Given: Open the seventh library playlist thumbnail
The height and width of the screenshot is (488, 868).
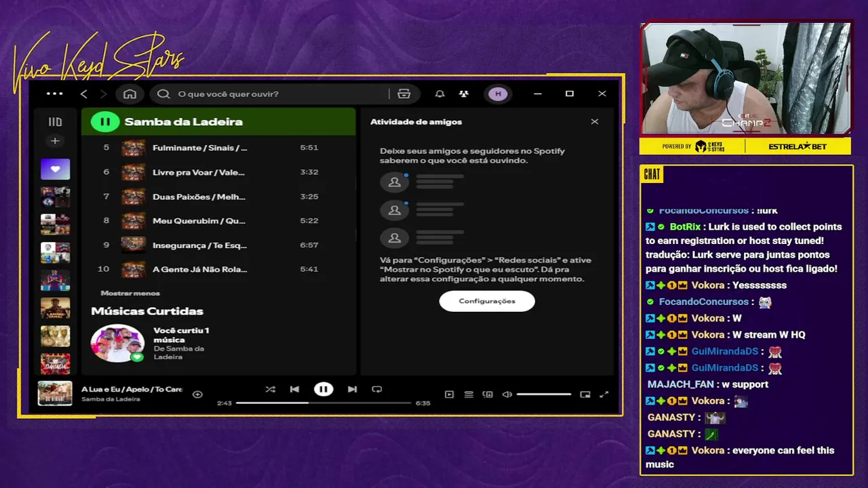Looking at the screenshot, I should point(55,336).
